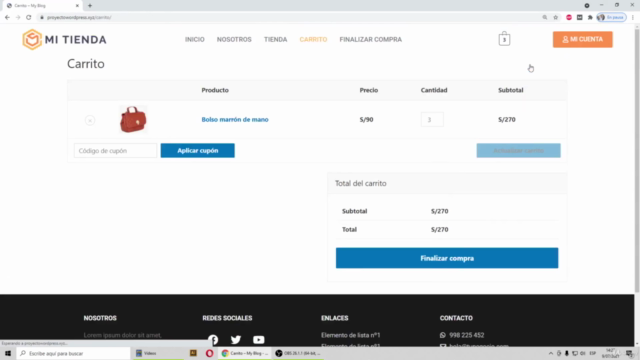Open the Facebook social icon
The width and height of the screenshot is (640, 360).
213,340
